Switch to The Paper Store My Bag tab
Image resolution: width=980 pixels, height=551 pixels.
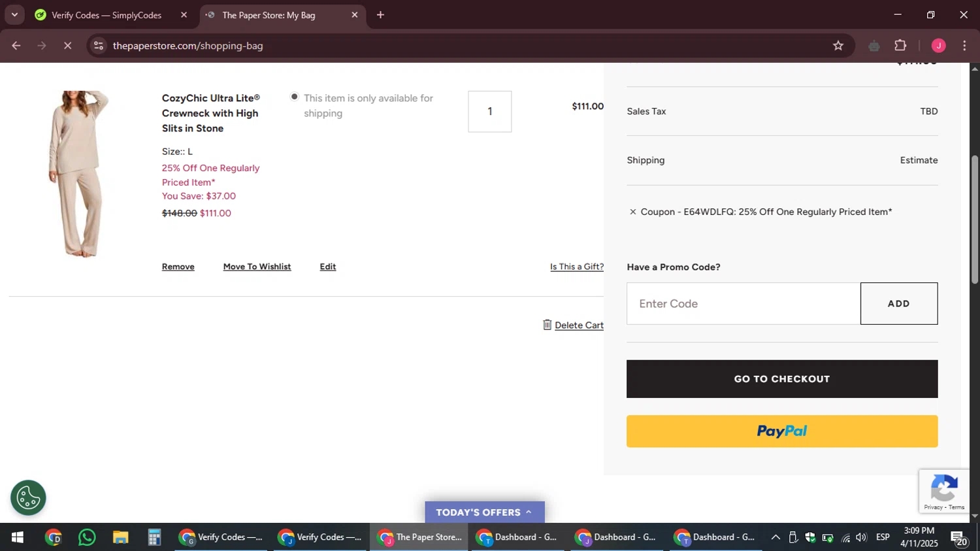[x=269, y=14]
